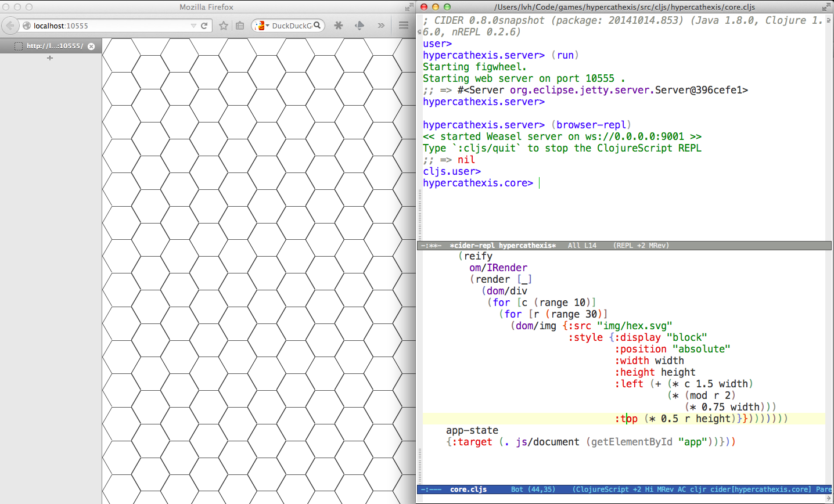
Task: Click the :top keyword on highlighted line
Action: click(626, 419)
